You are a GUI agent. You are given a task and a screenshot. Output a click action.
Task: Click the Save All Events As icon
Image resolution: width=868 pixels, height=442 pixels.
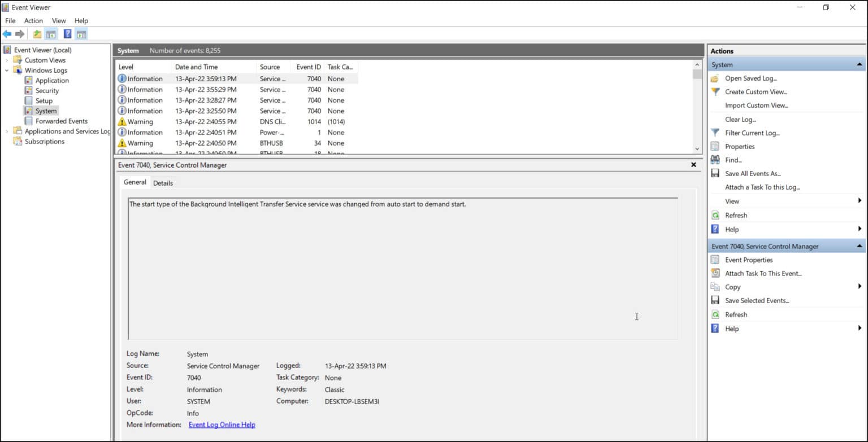coord(714,173)
